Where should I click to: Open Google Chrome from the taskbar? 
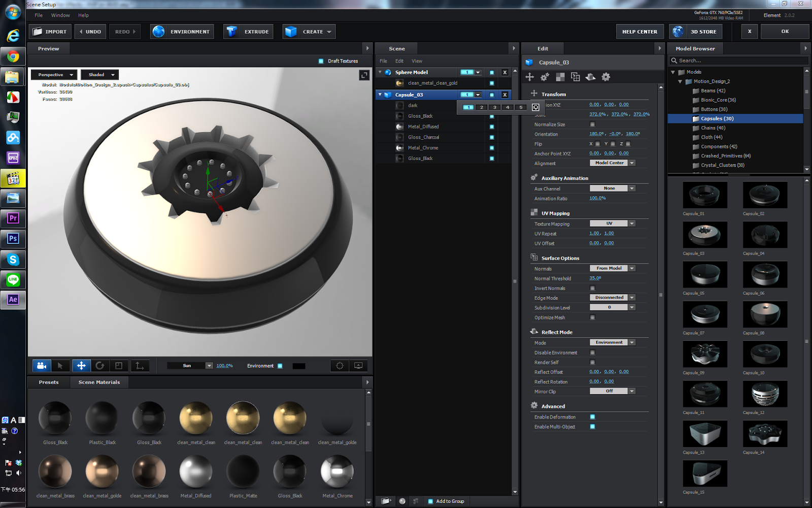point(13,56)
